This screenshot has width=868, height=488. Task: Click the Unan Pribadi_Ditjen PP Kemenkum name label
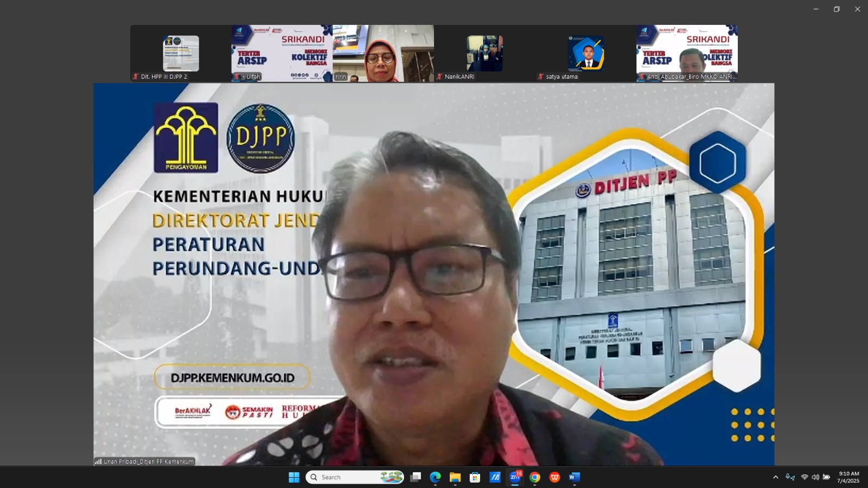pos(144,461)
